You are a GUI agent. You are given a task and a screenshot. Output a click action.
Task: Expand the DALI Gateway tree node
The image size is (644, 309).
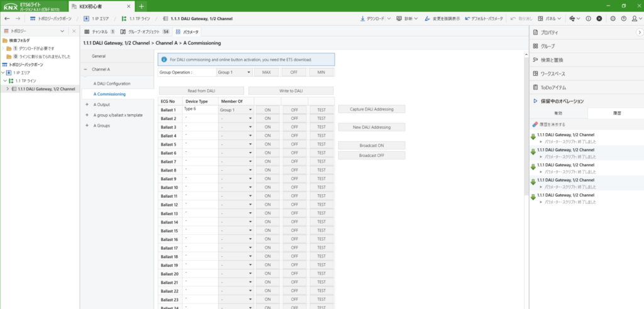(x=8, y=89)
